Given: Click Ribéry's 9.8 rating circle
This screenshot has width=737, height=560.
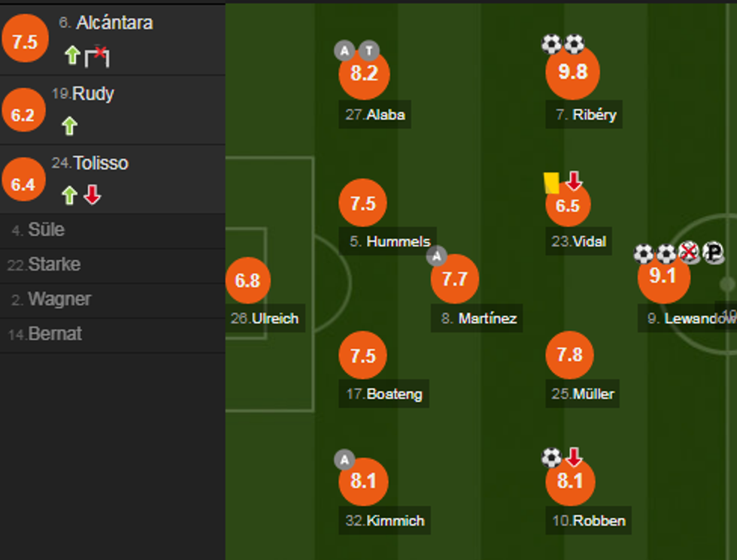Looking at the screenshot, I should click(x=572, y=72).
